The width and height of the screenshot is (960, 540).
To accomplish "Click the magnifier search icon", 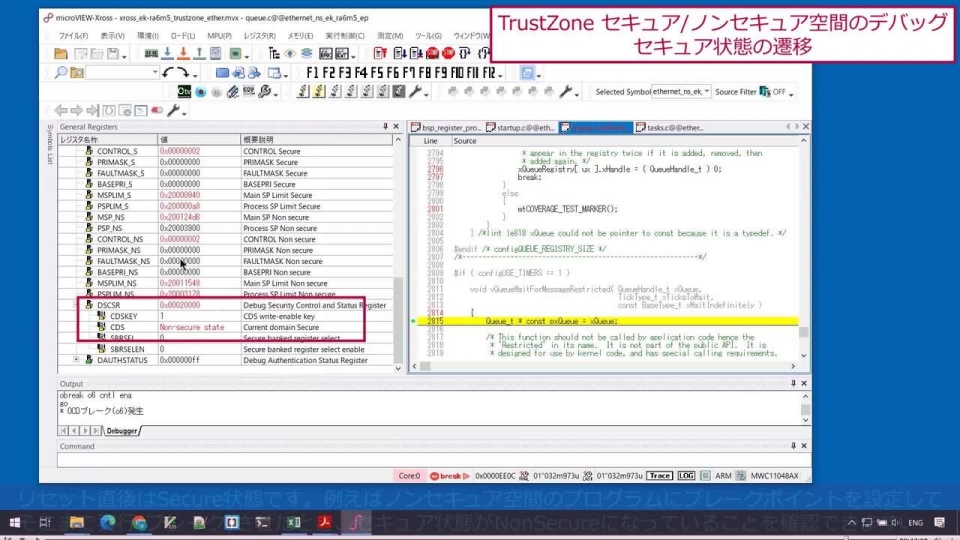I will (61, 73).
